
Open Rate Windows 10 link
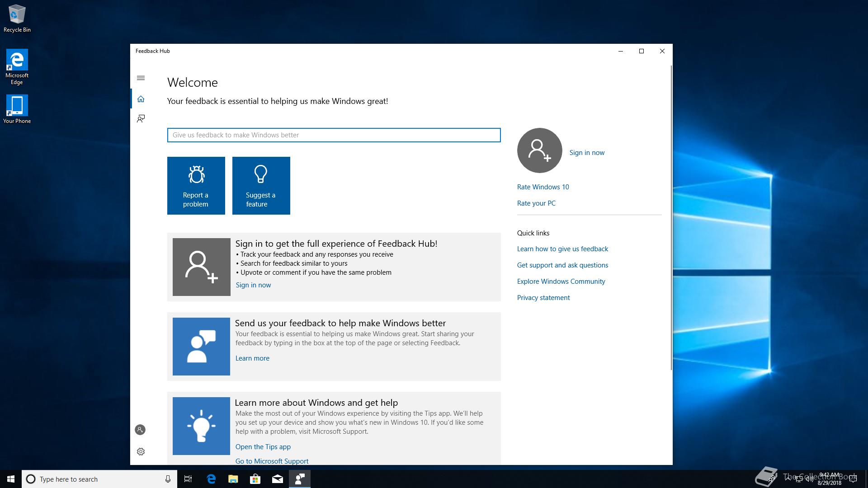543,187
